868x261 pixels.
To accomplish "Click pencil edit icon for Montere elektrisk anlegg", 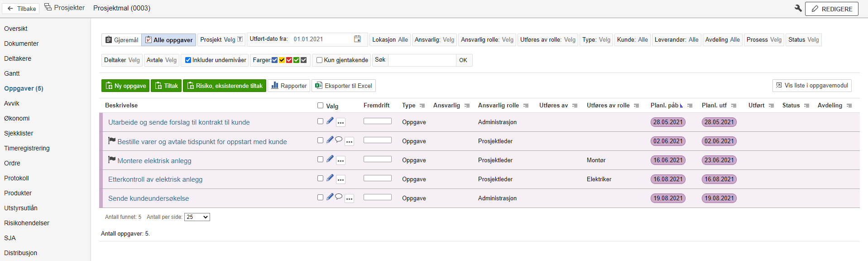I will coord(330,159).
